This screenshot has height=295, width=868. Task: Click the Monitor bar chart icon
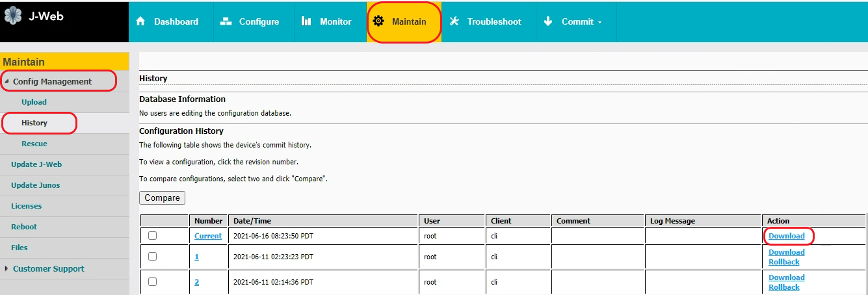pyautogui.click(x=306, y=21)
